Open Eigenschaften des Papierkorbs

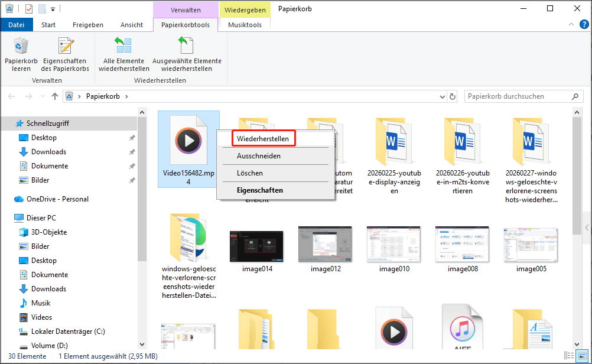tap(65, 53)
